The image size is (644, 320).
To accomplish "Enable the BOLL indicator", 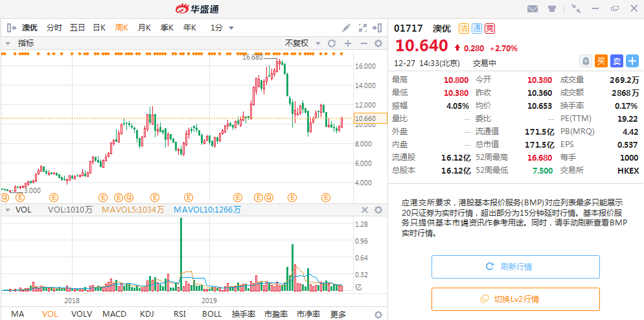I will coord(212,314).
